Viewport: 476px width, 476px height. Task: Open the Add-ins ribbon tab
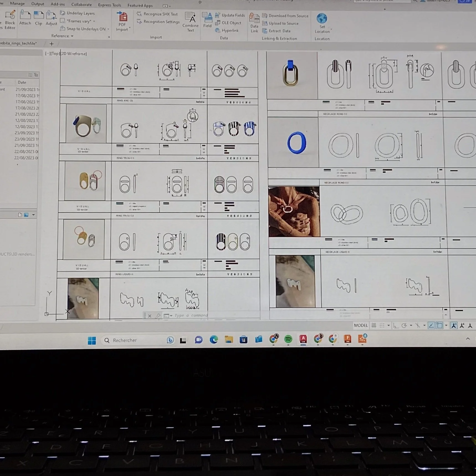(58, 4)
